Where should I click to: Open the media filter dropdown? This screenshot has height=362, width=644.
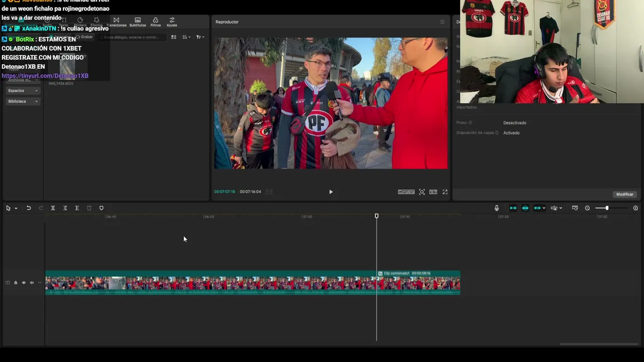pyautogui.click(x=200, y=37)
